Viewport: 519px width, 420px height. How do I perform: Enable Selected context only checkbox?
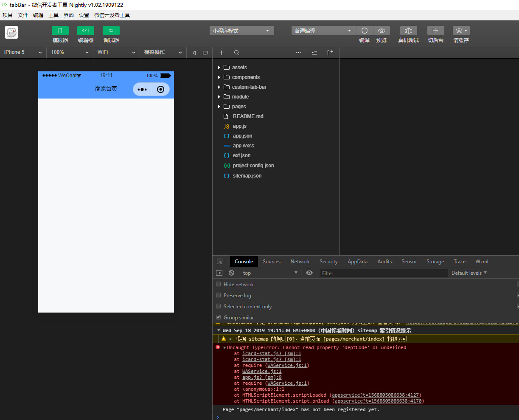click(x=219, y=306)
